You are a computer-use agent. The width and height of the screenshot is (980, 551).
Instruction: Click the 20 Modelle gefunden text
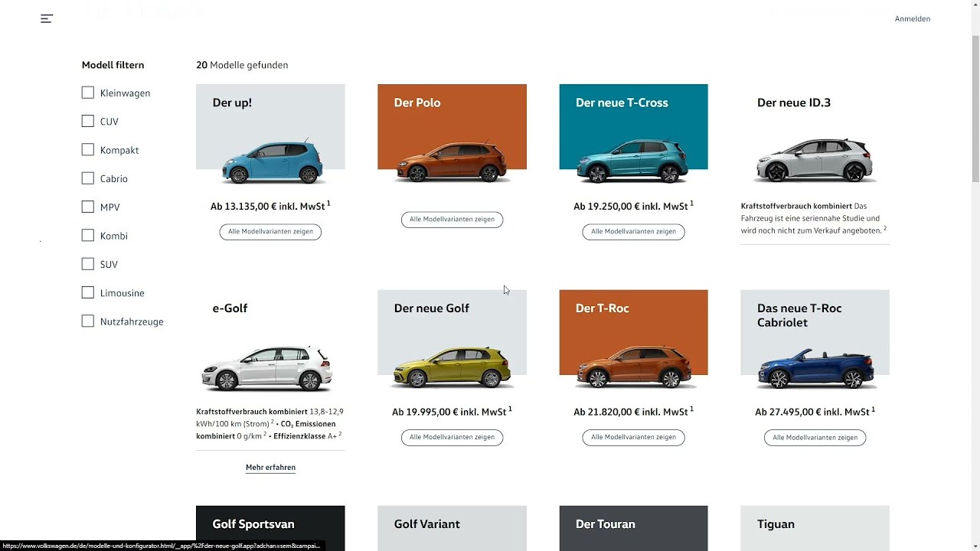point(242,65)
